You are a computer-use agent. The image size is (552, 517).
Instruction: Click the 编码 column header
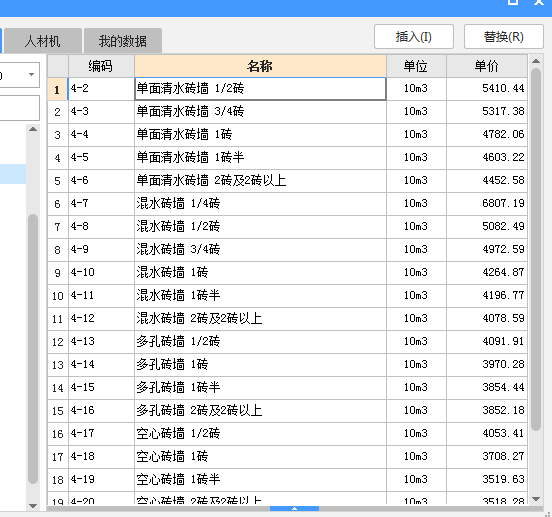click(x=101, y=66)
